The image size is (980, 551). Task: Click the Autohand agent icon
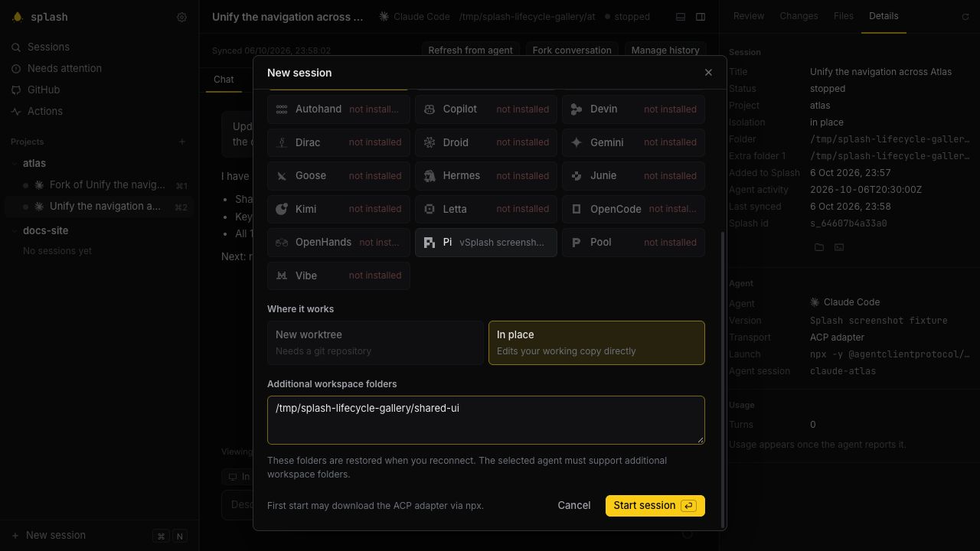coord(282,109)
